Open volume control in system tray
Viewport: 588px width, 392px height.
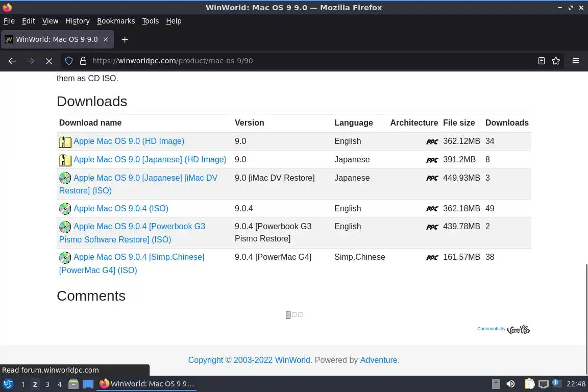pos(510,384)
